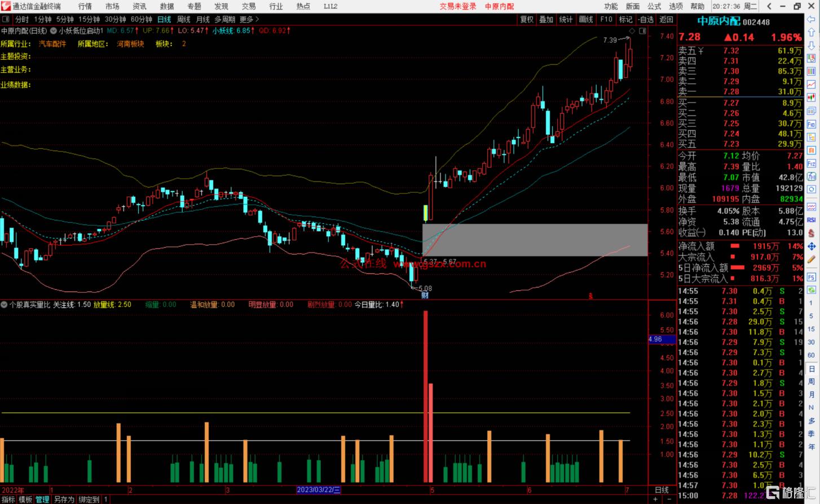Click 交易未登录 login link
The image size is (820, 504).
[x=458, y=6]
